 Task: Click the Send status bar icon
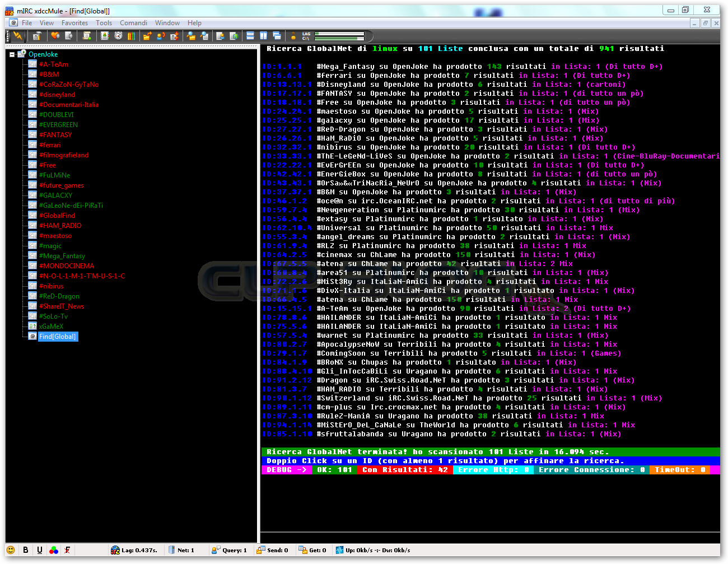pyautogui.click(x=260, y=550)
